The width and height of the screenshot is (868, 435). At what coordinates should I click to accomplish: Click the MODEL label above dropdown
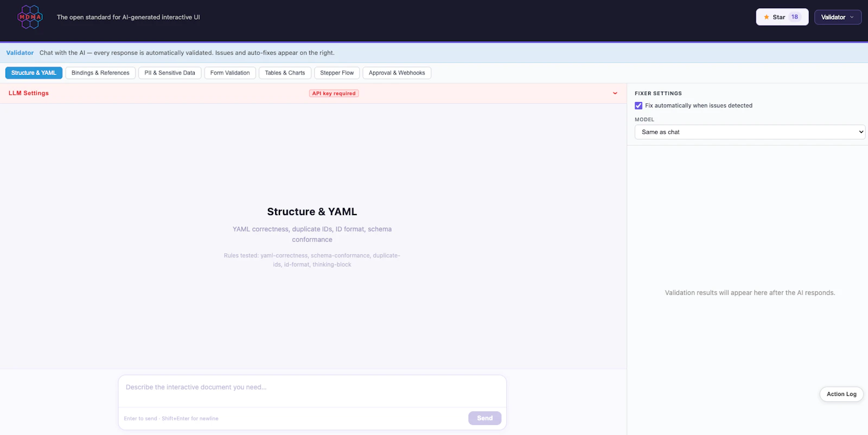tap(644, 119)
